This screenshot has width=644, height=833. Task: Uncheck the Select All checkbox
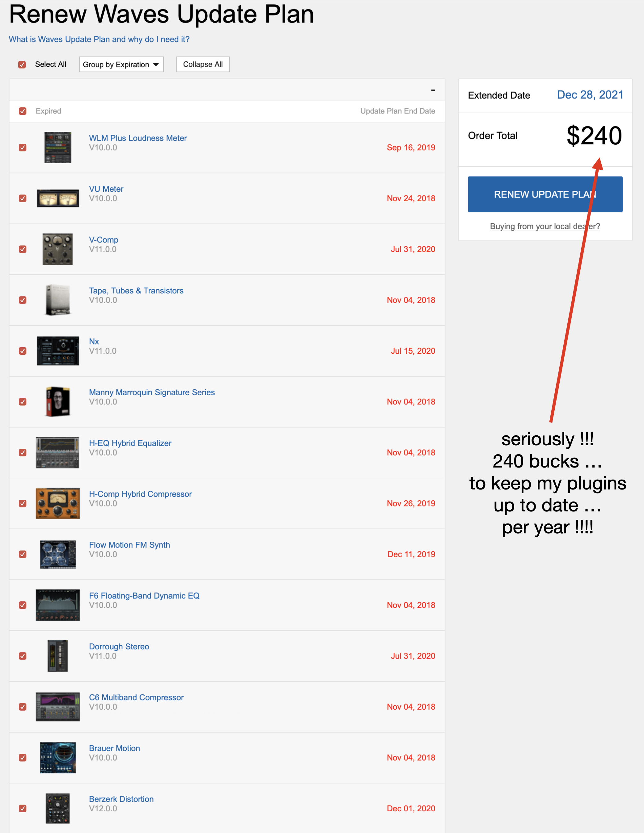coord(22,64)
